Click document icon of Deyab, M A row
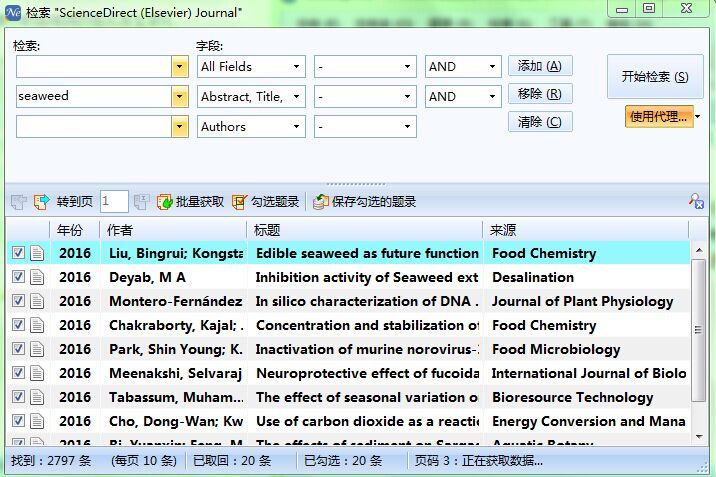Viewport: 716px width, 477px height. point(37,277)
